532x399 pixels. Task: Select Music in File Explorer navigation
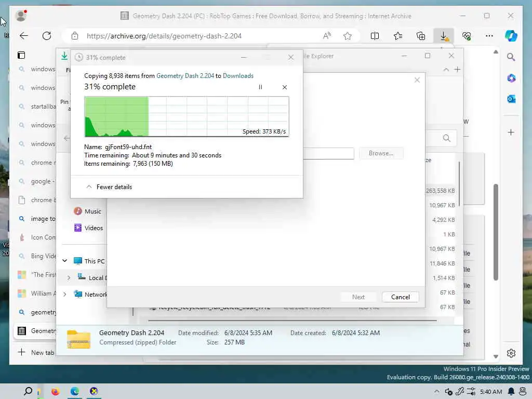(x=87, y=211)
